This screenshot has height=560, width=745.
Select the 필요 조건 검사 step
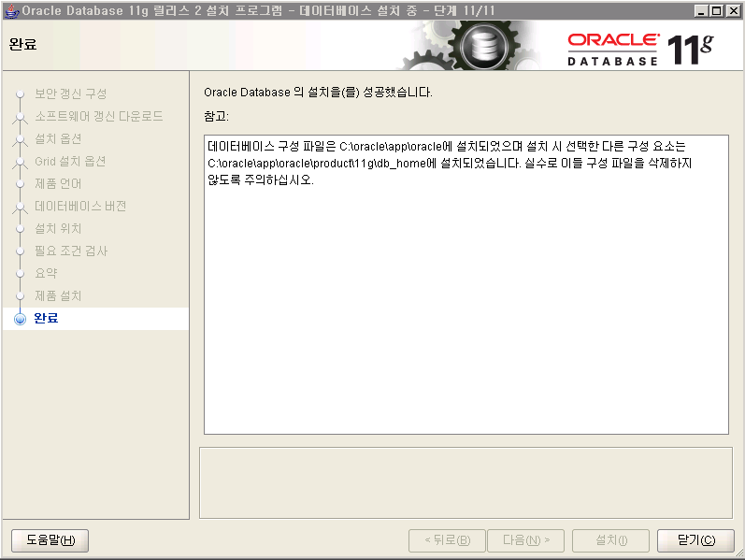71,251
